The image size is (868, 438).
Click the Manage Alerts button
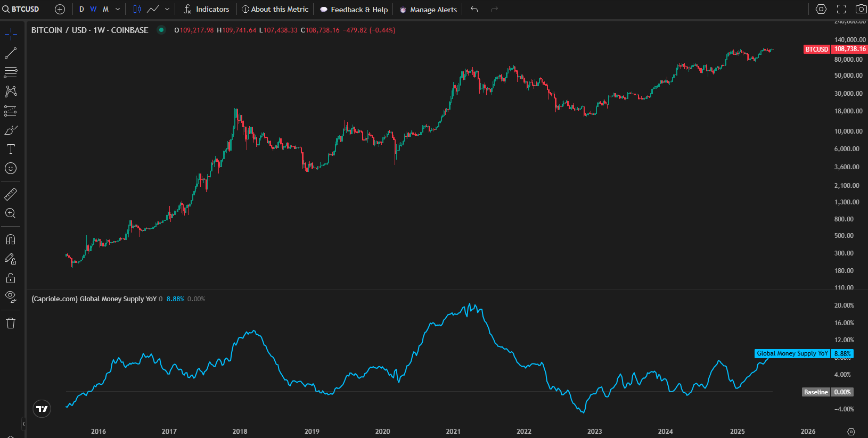point(428,10)
